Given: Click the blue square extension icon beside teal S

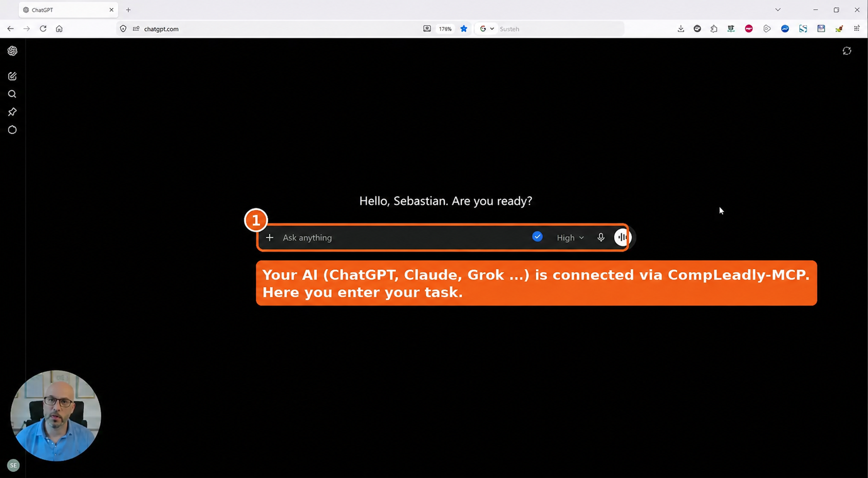Looking at the screenshot, I should pos(821,29).
